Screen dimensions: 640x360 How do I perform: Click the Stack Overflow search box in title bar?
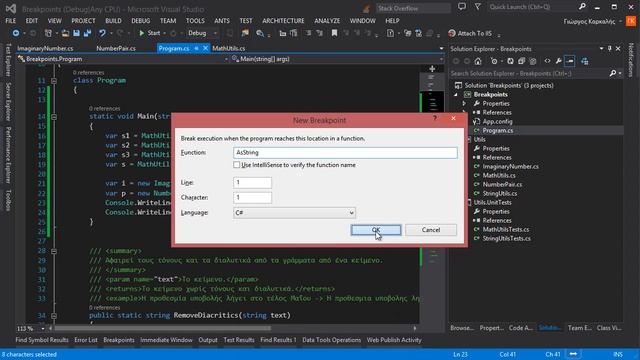coord(413,8)
